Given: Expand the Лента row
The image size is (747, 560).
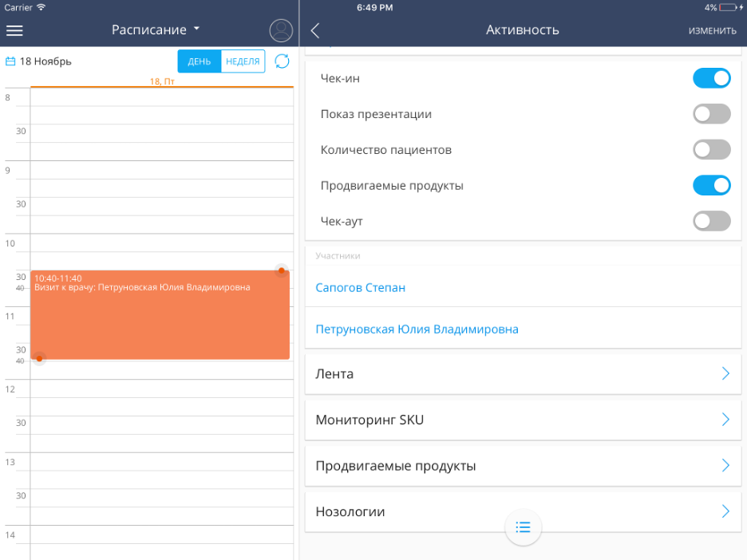Looking at the screenshot, I should [x=523, y=373].
